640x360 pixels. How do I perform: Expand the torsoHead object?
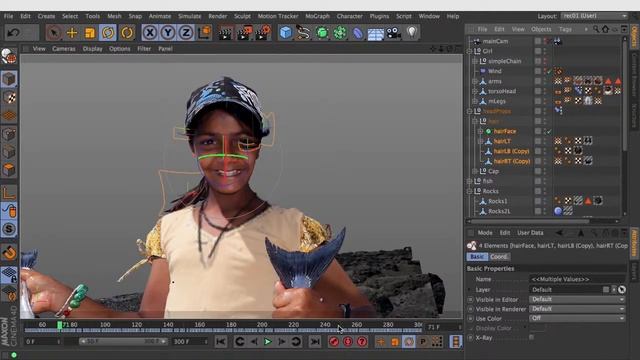[475, 91]
